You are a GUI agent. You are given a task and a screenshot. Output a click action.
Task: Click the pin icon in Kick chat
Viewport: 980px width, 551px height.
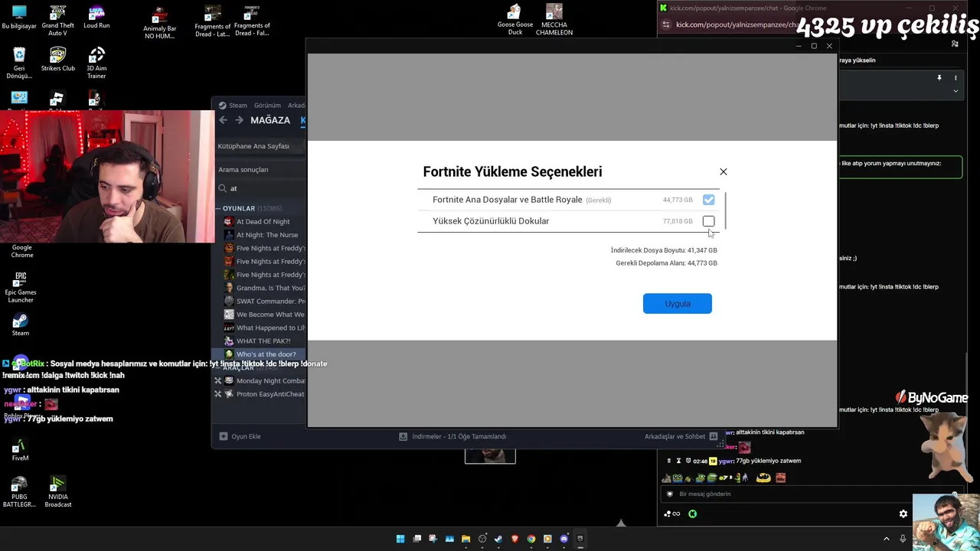coord(939,77)
